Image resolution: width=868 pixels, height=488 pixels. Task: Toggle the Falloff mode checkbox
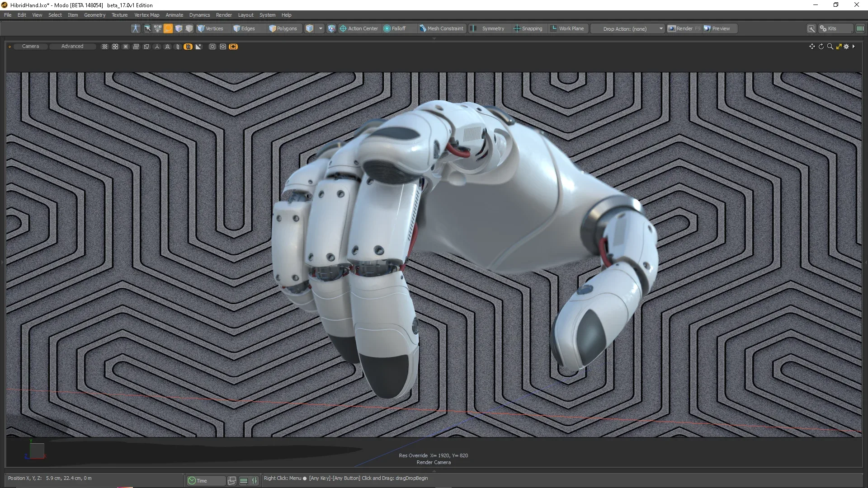coord(386,28)
